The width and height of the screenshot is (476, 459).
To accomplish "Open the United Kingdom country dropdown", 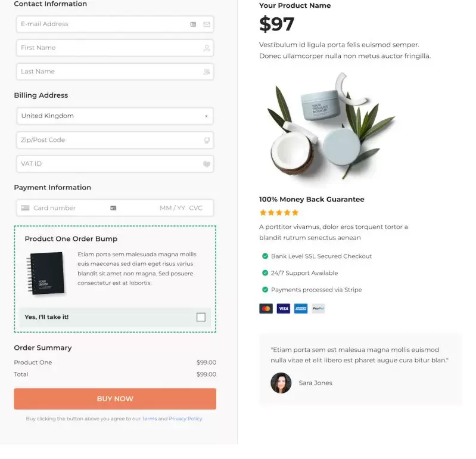I will [115, 116].
